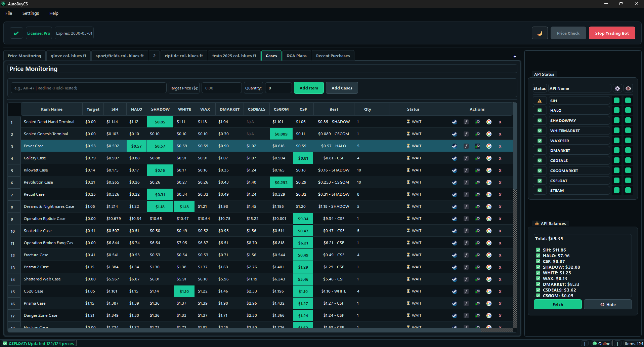Open glove col. blues ft tab

69,56
